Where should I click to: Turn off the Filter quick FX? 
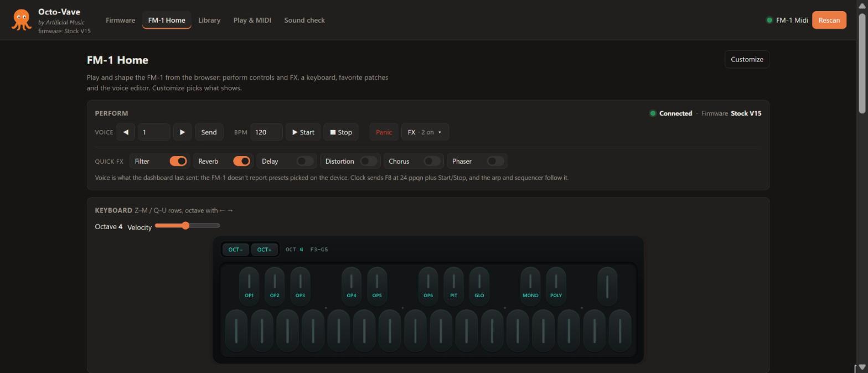point(178,161)
